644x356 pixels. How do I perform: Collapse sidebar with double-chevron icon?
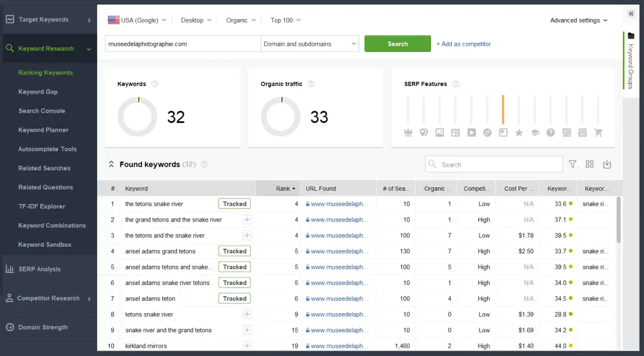pyautogui.click(x=631, y=14)
